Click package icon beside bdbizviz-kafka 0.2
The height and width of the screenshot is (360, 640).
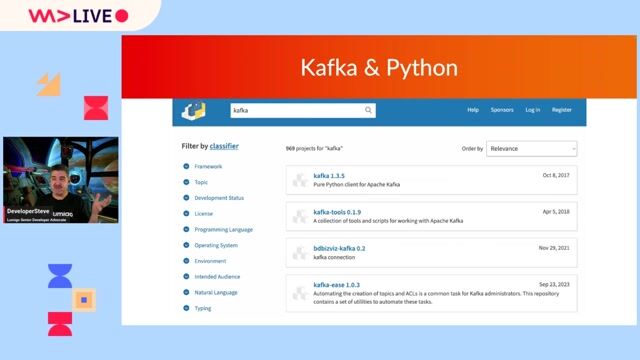point(300,253)
